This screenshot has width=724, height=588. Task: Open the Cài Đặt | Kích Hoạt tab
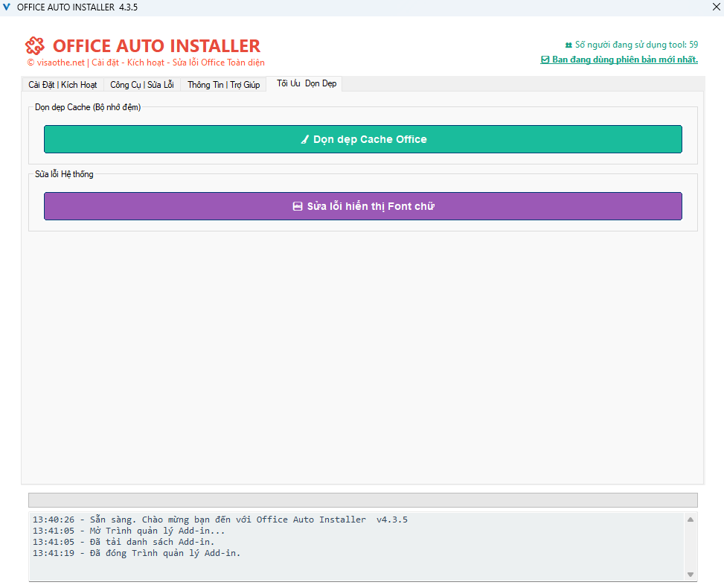pyautogui.click(x=63, y=85)
